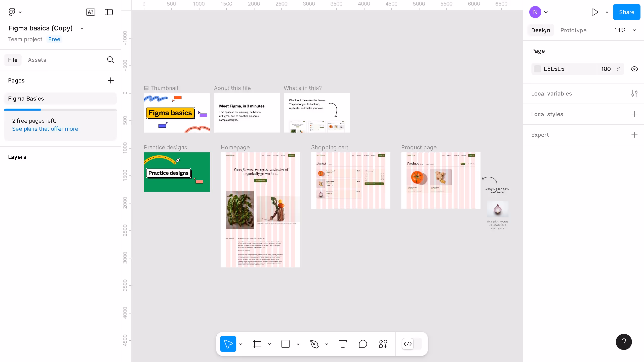
Task: Open the Actions components tool
Action: pos(383,344)
